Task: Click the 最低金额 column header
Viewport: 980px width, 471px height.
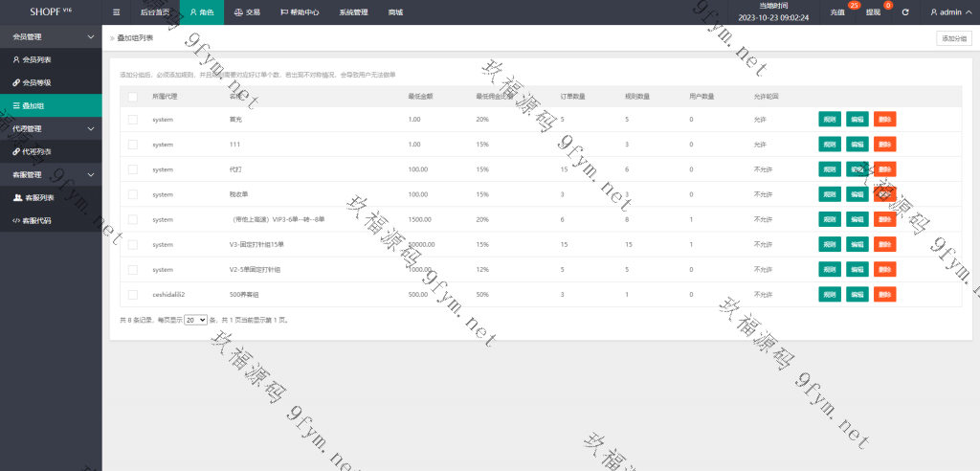Action: (x=420, y=97)
